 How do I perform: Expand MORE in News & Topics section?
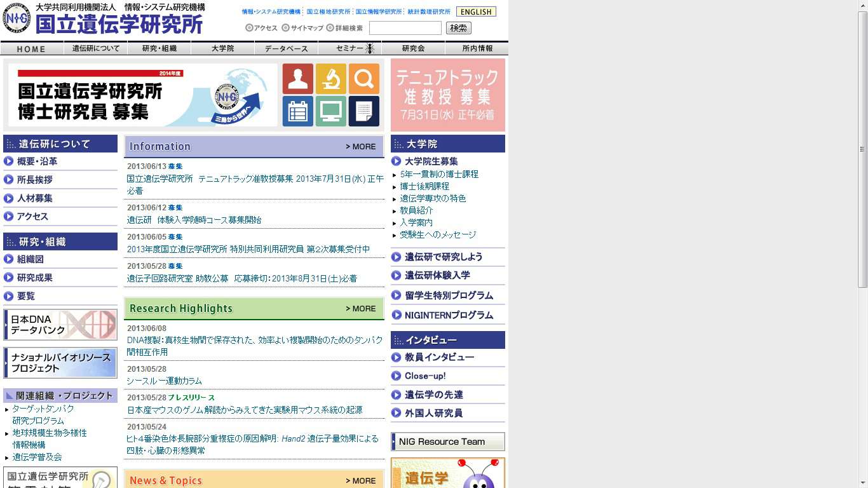coord(360,481)
